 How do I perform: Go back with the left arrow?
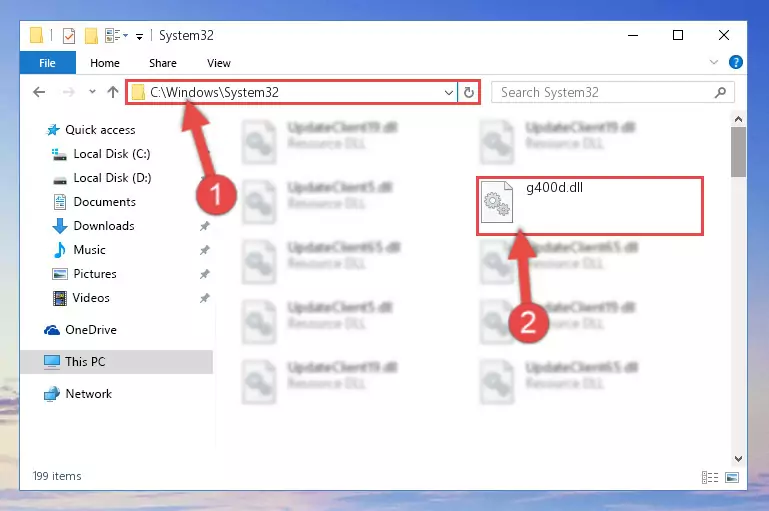tap(39, 92)
